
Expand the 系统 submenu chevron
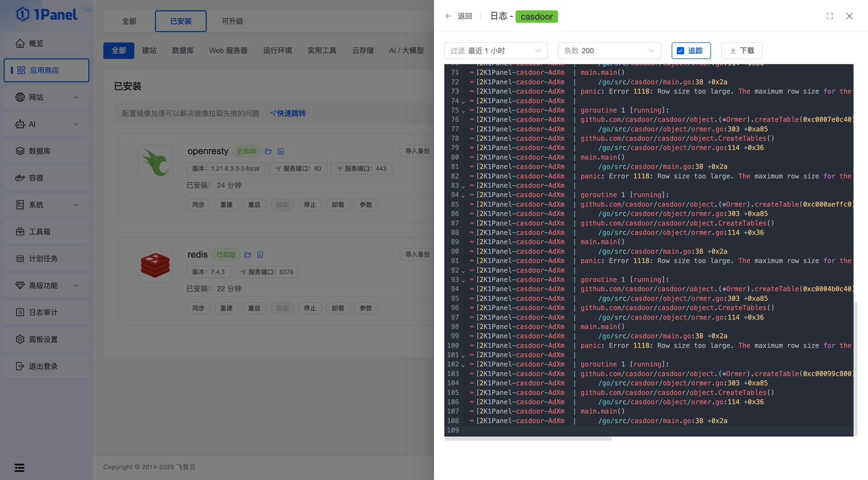coord(76,205)
